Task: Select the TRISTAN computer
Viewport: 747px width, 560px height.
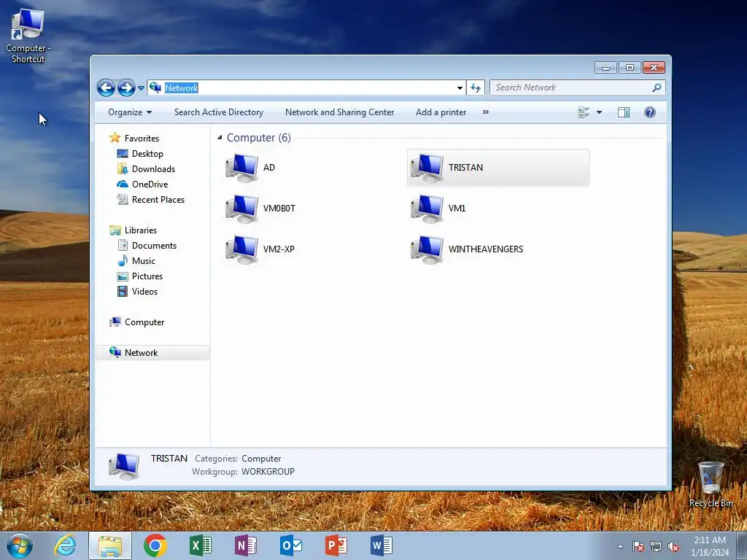Action: pos(498,168)
